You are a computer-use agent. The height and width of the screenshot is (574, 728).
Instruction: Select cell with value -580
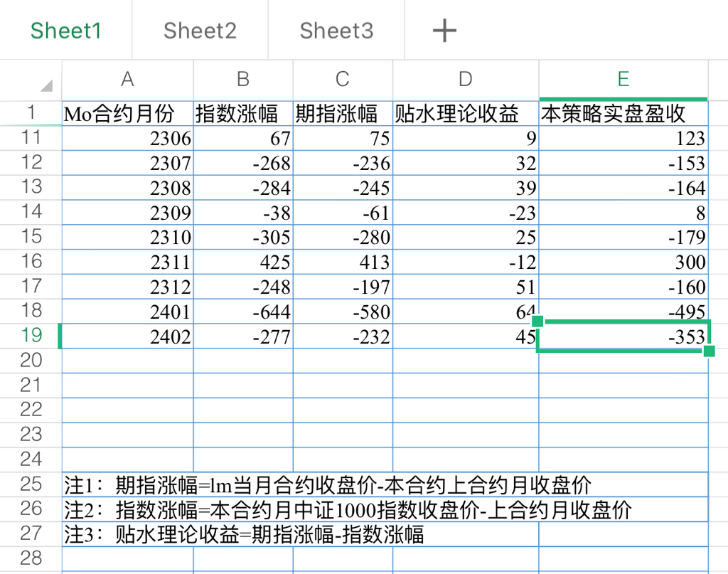pyautogui.click(x=343, y=312)
